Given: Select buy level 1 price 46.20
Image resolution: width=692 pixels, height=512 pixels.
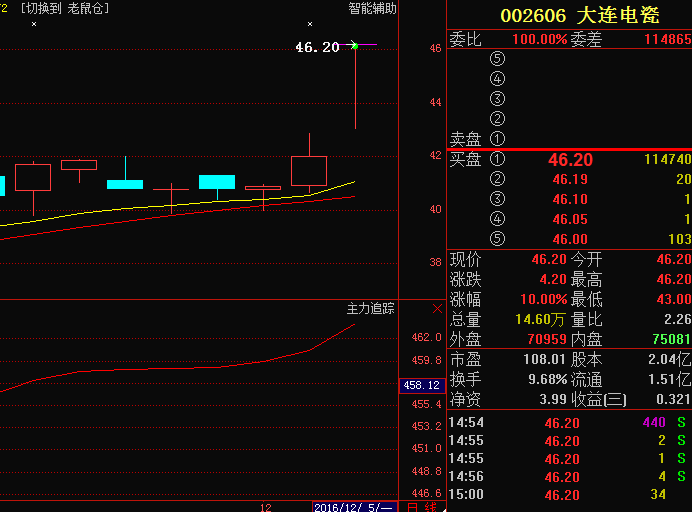Looking at the screenshot, I should pos(570,160).
